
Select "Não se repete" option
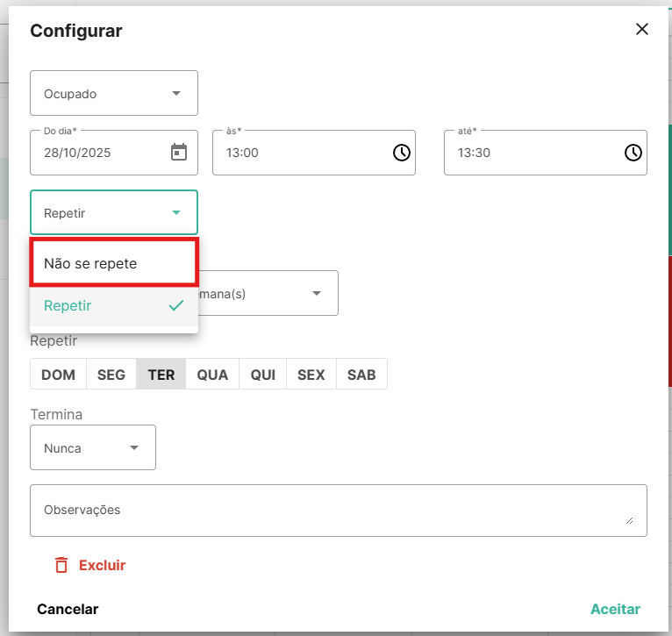coord(113,263)
